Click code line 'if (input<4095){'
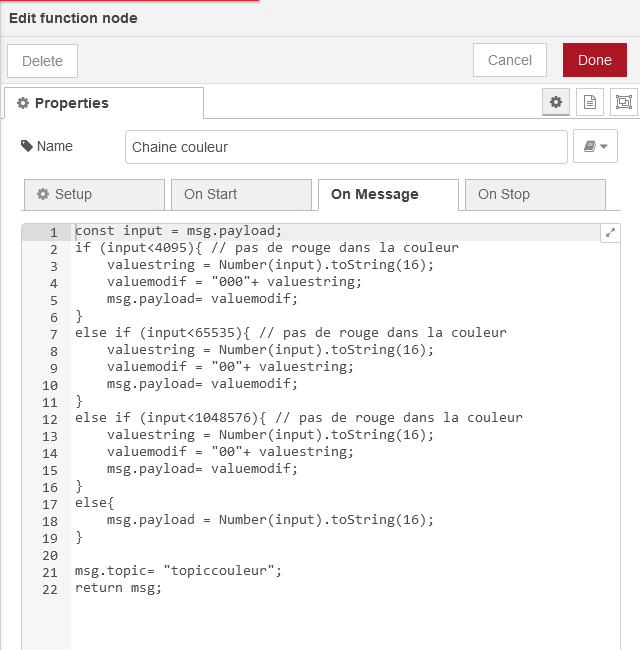Image resolution: width=640 pixels, height=650 pixels. coord(138,248)
